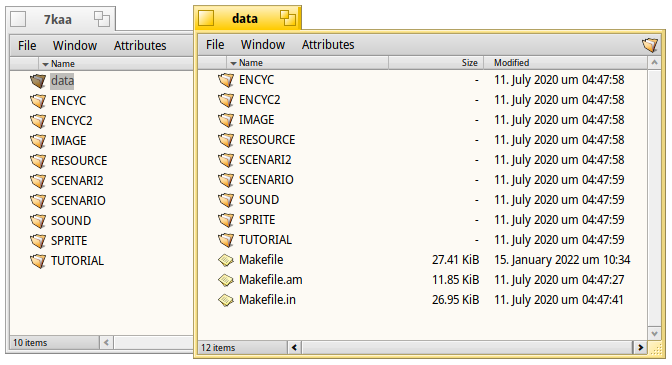Viewport: 672px width, 365px height.
Task: Select 'TUTORIAL' name in data window
Action: 265,240
